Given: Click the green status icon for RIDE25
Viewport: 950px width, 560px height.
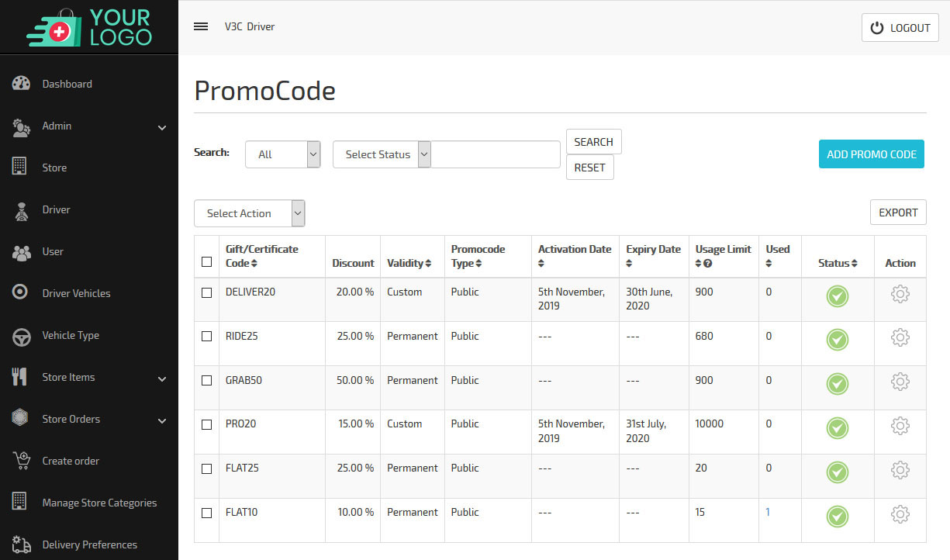Looking at the screenshot, I should click(837, 340).
